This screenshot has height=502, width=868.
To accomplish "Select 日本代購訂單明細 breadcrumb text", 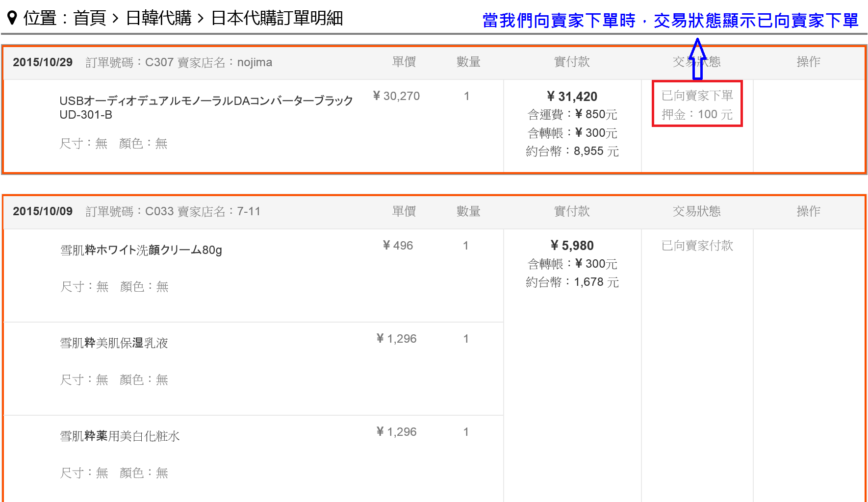I will point(277,19).
